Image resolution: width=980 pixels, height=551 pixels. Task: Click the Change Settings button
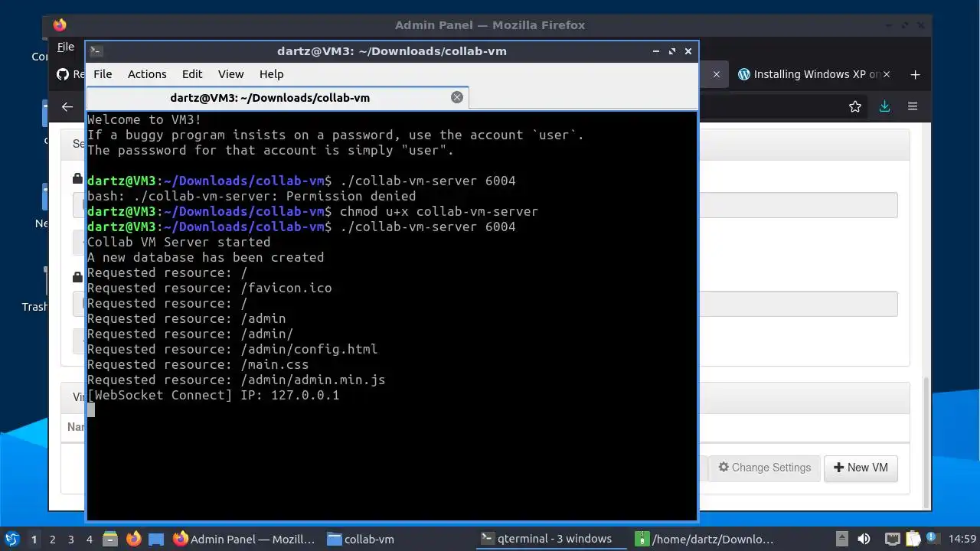pyautogui.click(x=765, y=468)
